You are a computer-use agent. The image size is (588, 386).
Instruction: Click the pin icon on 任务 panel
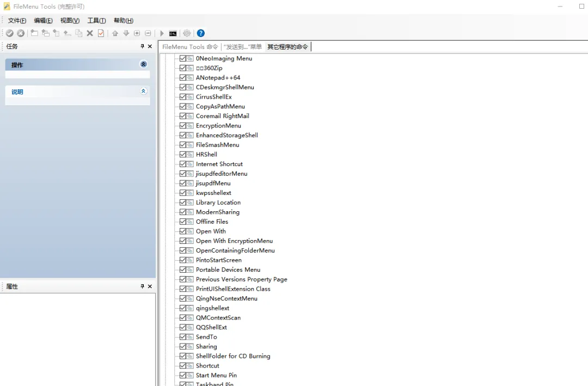point(142,46)
